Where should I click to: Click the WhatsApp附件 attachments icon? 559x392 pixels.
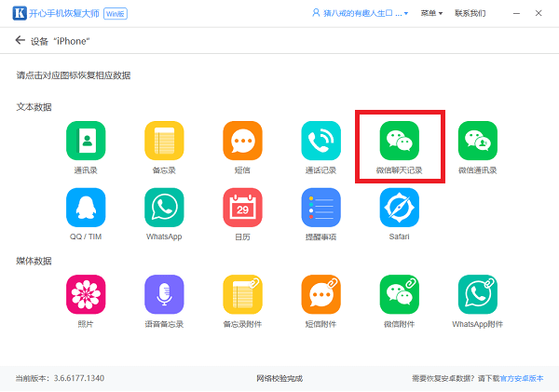[x=478, y=294]
